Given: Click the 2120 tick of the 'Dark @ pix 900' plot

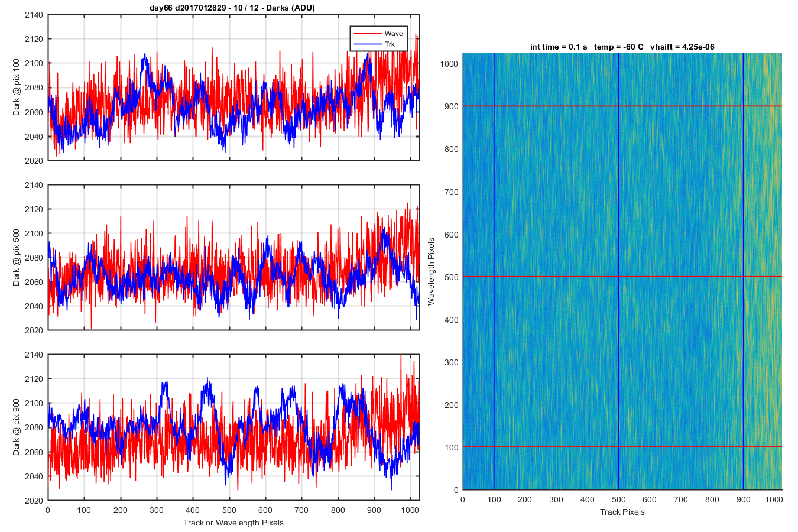Looking at the screenshot, I should 34,379.
